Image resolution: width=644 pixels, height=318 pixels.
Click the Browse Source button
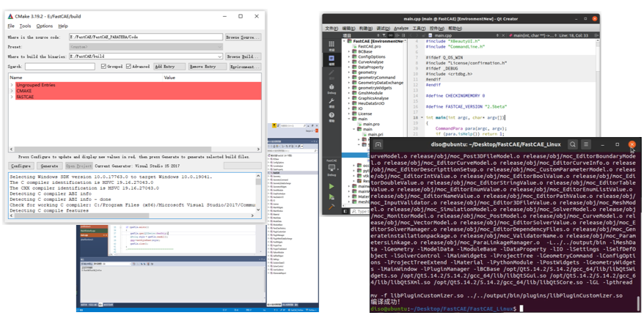coord(243,37)
